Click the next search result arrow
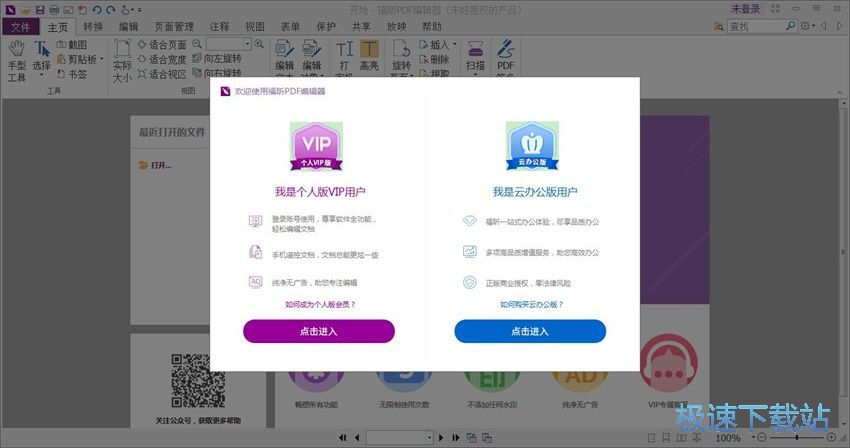This screenshot has height=448, width=850. pyautogui.click(x=840, y=25)
